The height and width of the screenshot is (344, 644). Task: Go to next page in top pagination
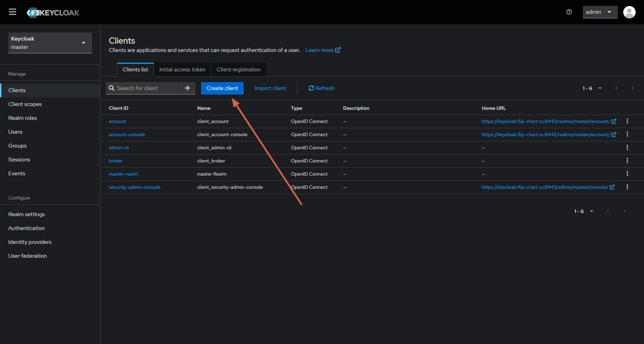tap(633, 88)
